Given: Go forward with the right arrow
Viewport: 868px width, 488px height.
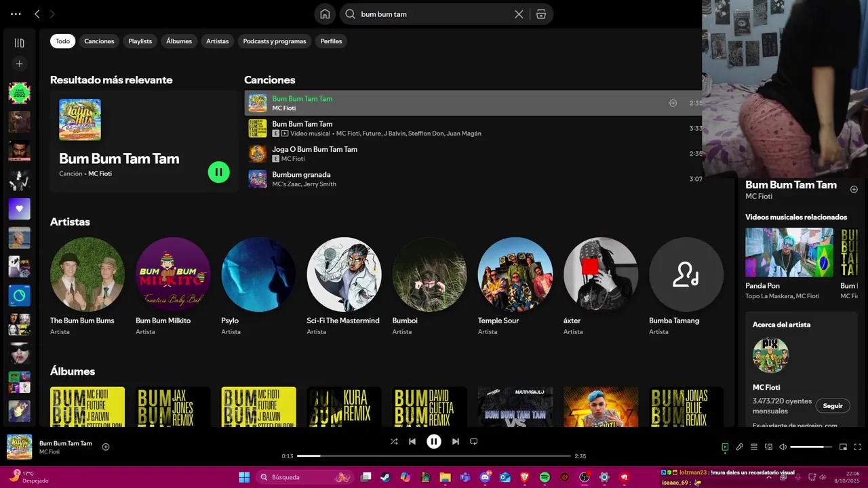Looking at the screenshot, I should coord(52,14).
